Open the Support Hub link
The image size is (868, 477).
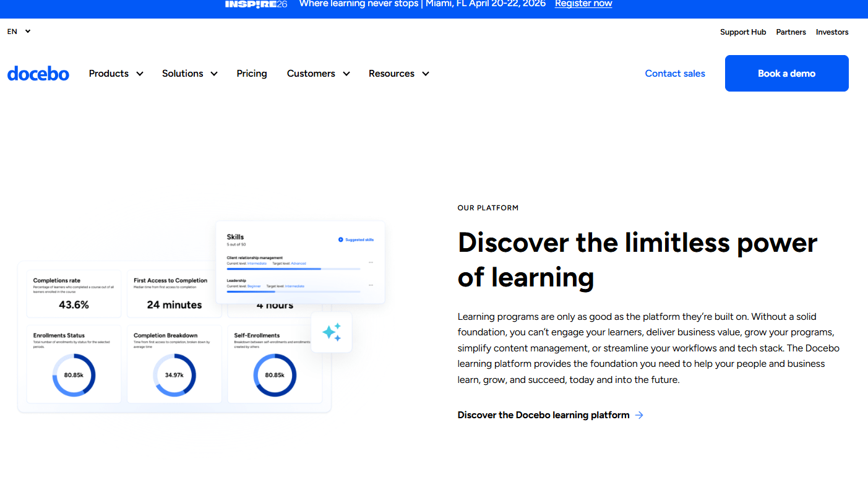pyautogui.click(x=742, y=32)
